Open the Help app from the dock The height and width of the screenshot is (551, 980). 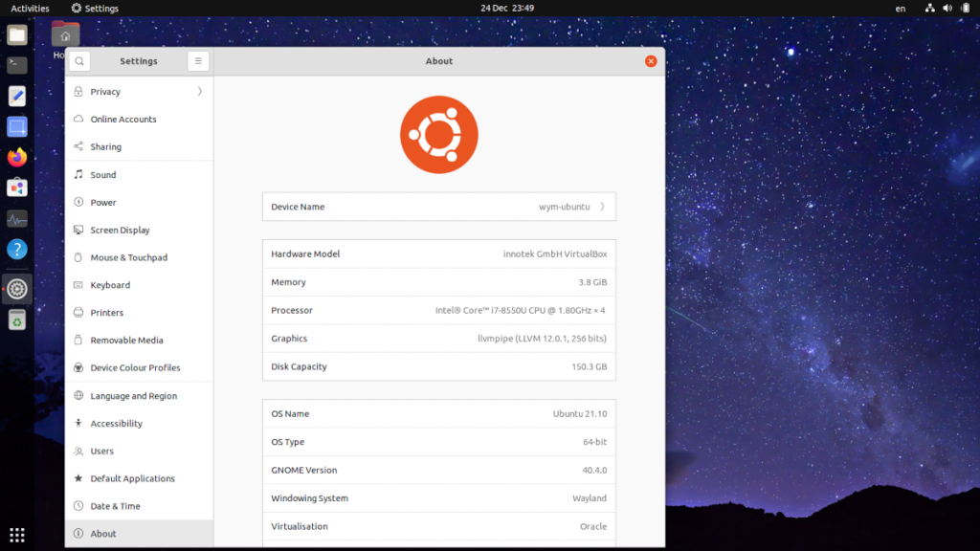click(16, 249)
